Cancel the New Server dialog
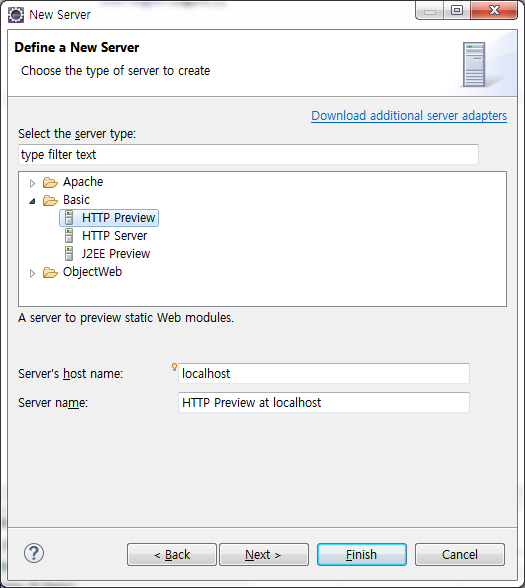The image size is (525, 588). pos(460,554)
